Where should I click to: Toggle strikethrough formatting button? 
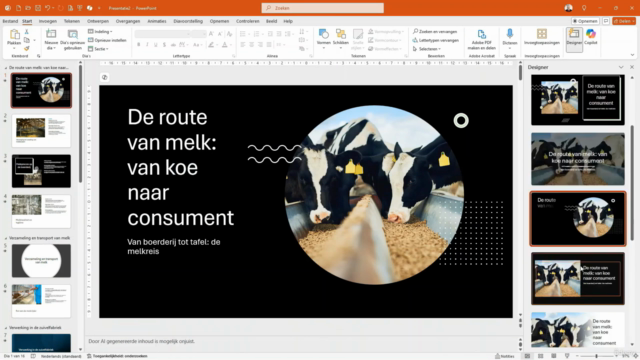[x=173, y=44]
